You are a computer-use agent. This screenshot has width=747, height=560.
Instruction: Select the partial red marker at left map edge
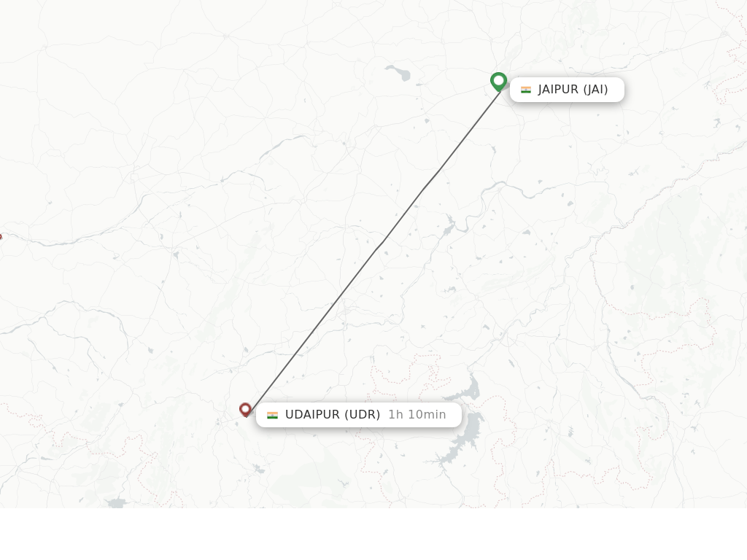click(1, 237)
